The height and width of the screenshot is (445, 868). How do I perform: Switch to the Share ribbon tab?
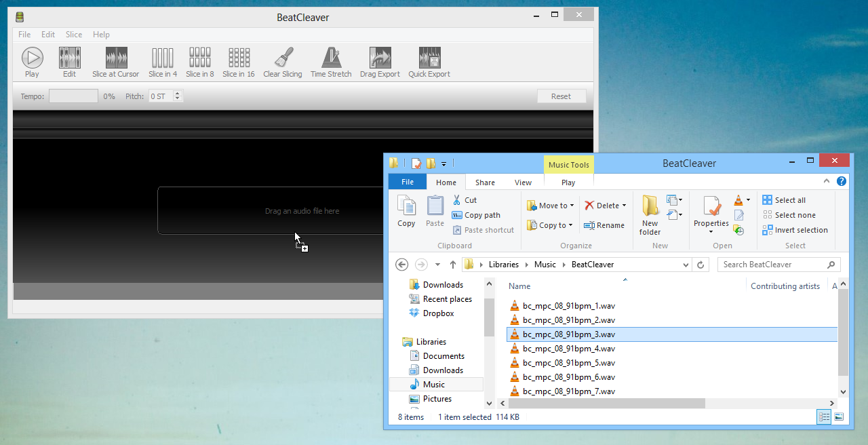(485, 182)
